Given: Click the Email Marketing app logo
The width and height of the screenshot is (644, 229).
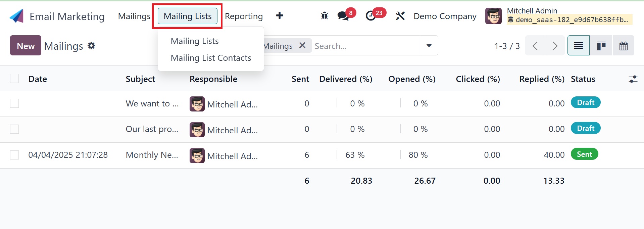Looking at the screenshot, I should [x=17, y=16].
